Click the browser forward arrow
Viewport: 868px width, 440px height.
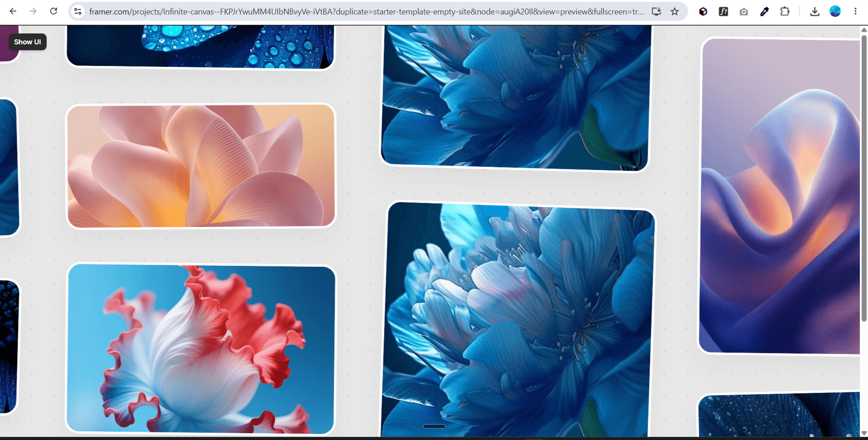(33, 11)
